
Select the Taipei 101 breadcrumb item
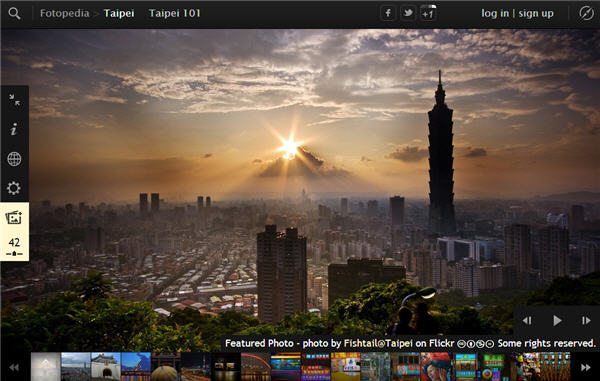pyautogui.click(x=174, y=13)
